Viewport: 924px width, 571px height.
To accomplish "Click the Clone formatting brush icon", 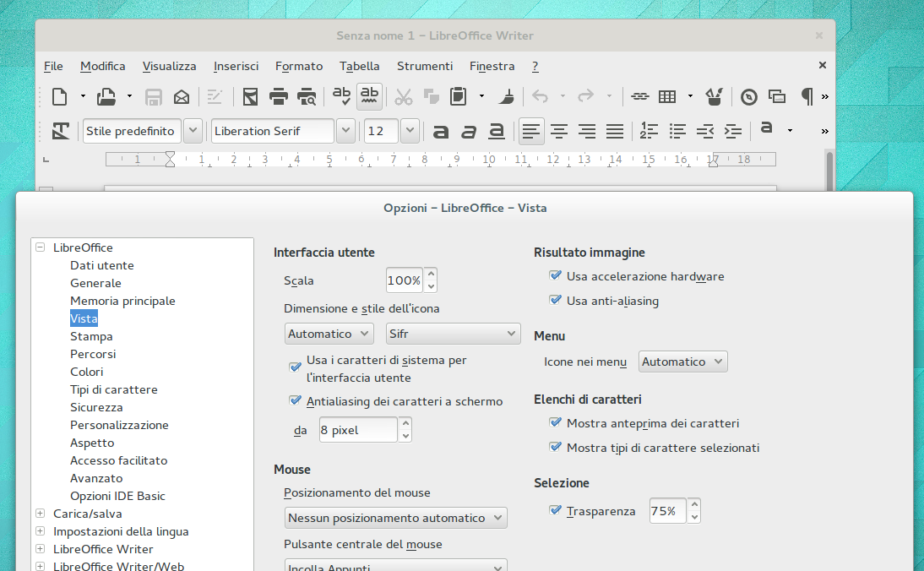I will 506,96.
